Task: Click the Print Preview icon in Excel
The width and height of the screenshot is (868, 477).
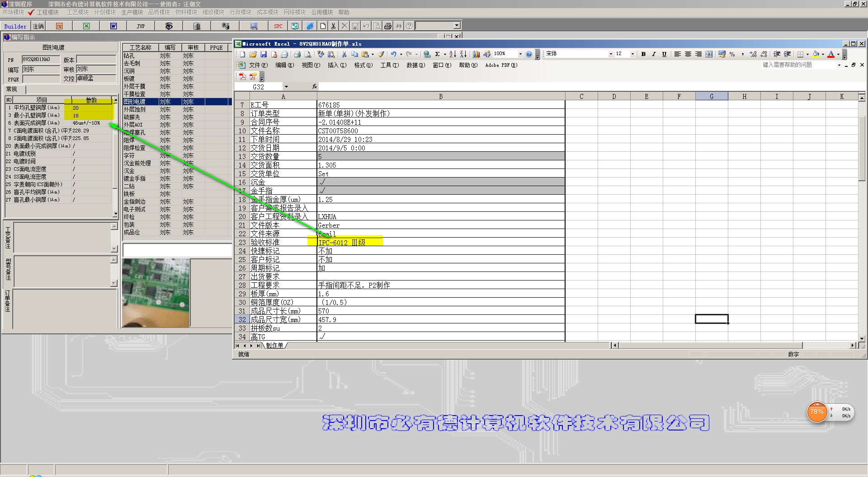Action: (307, 54)
